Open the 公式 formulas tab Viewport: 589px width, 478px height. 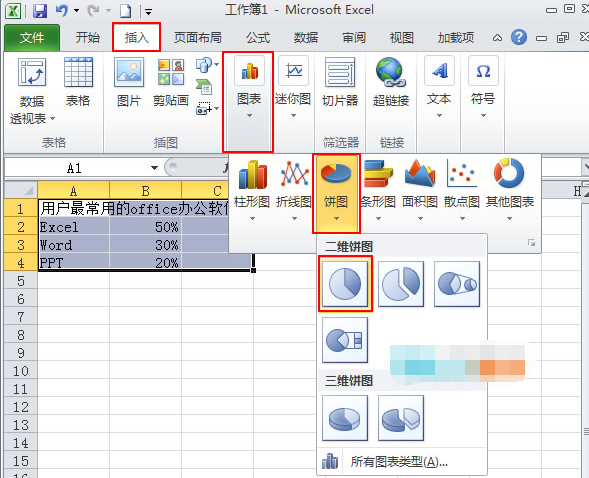pyautogui.click(x=258, y=38)
